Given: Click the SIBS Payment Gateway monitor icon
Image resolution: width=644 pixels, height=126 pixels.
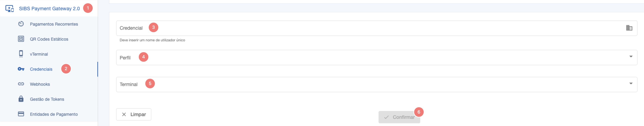Looking at the screenshot, I should point(10,9).
